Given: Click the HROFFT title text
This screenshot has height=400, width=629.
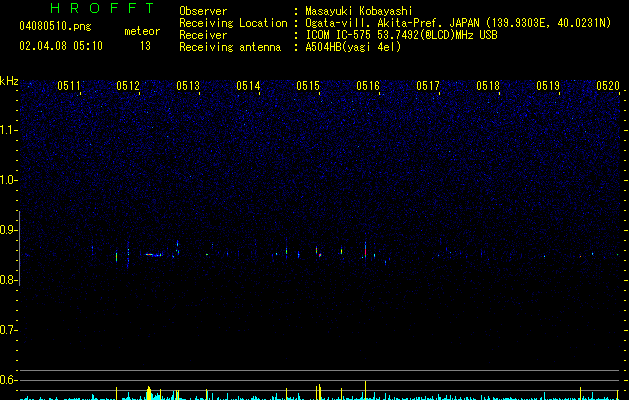Looking at the screenshot, I should click(102, 8).
